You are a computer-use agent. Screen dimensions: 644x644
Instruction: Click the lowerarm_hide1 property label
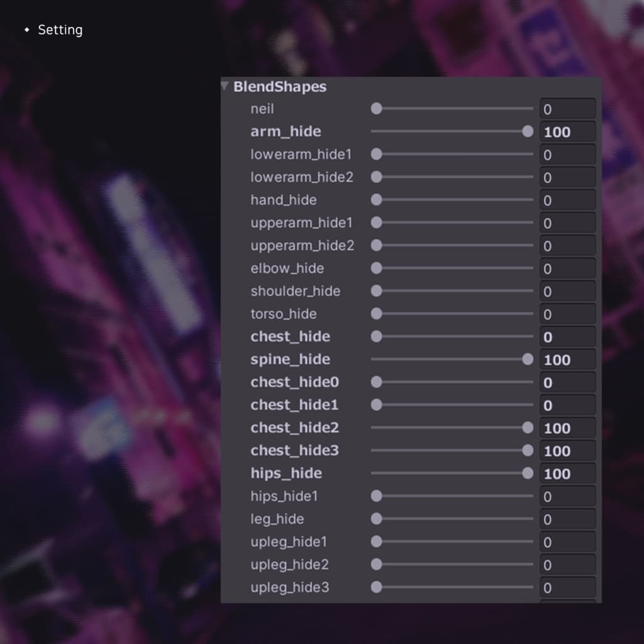click(301, 154)
